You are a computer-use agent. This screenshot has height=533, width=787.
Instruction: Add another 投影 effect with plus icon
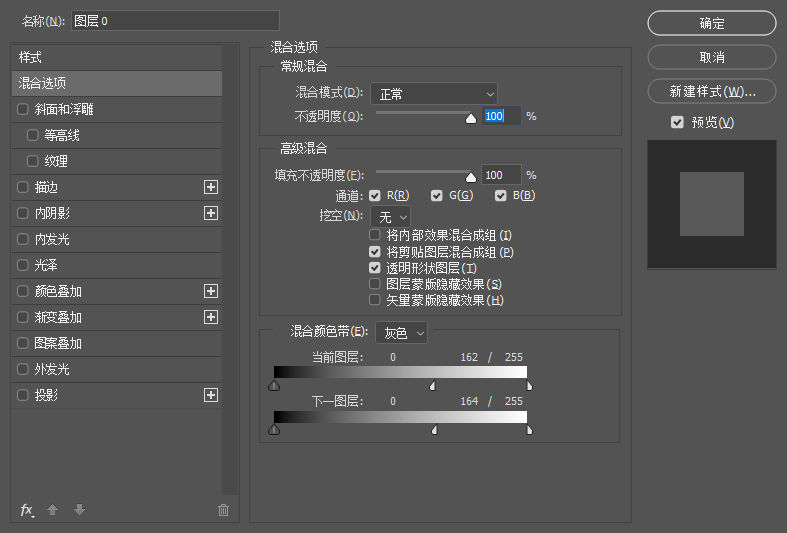pos(211,395)
